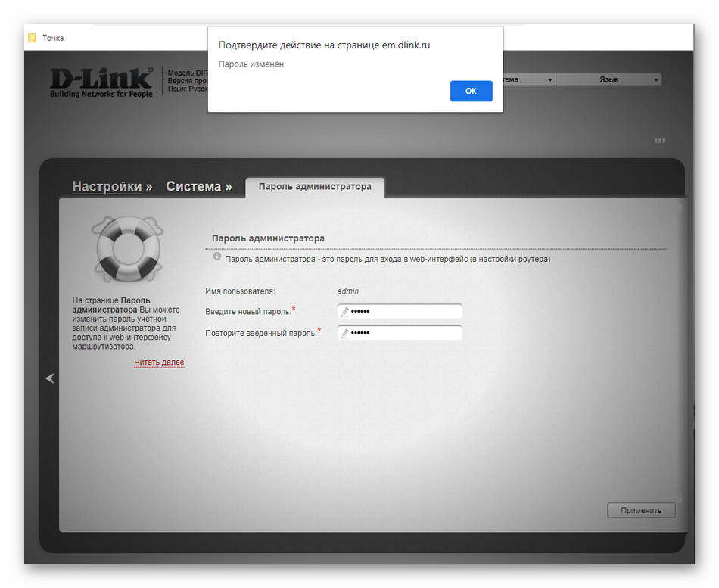
Task: Click the lifebuoy help icon
Action: click(x=126, y=248)
